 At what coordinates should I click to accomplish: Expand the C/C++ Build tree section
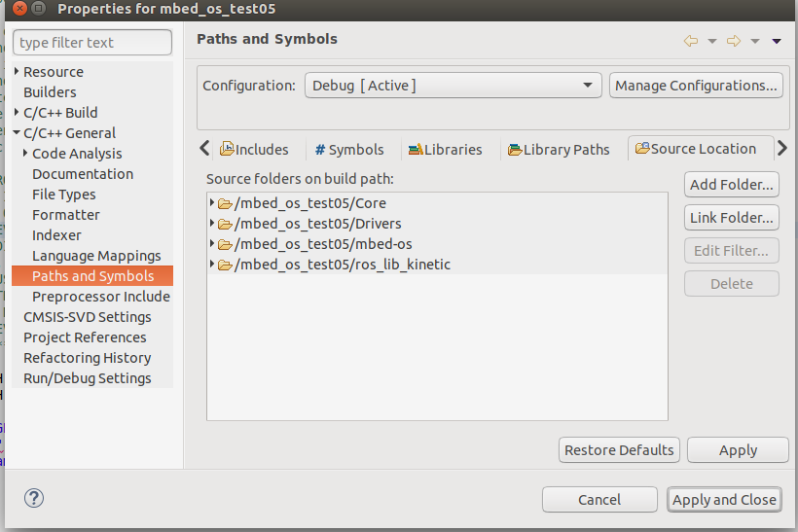(17, 113)
